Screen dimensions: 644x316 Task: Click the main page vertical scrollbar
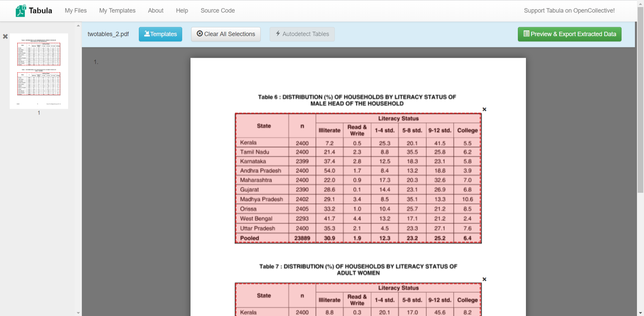(640, 101)
